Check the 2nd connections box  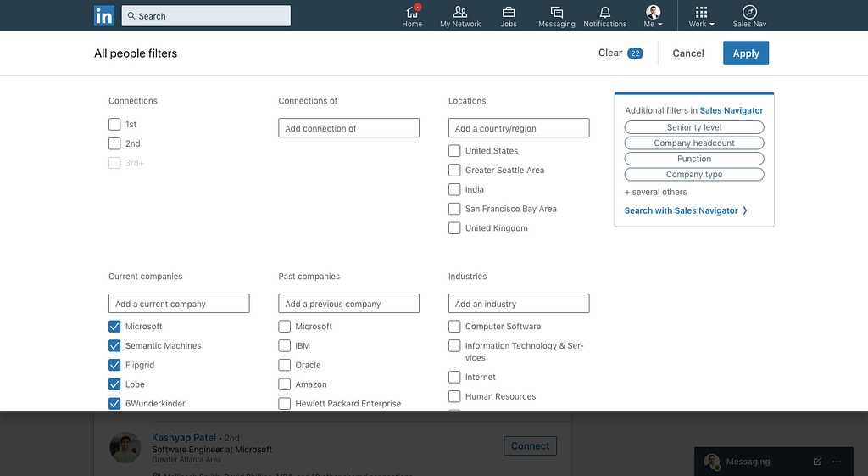(114, 143)
